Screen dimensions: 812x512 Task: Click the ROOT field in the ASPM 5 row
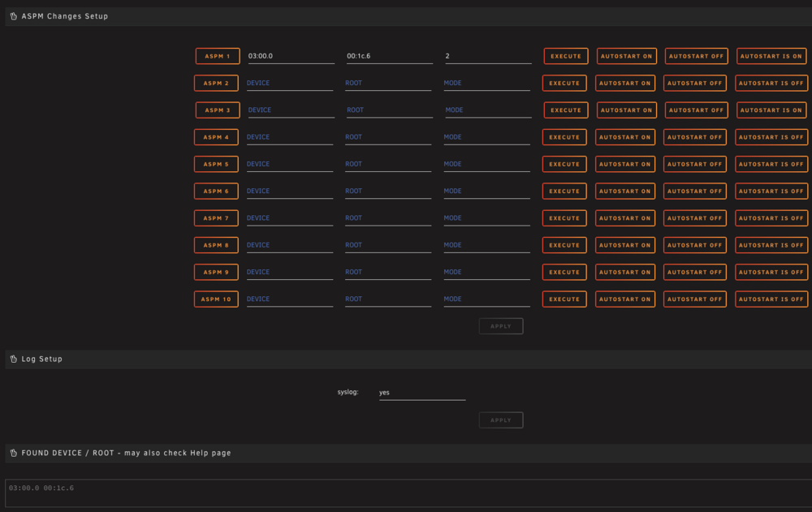[388, 164]
